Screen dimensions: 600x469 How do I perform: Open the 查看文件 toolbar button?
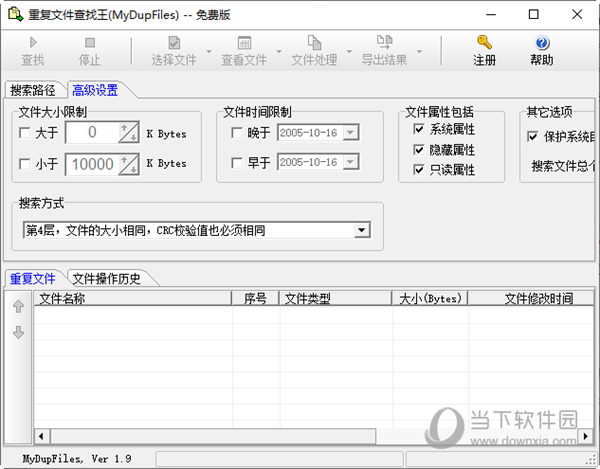[244, 51]
